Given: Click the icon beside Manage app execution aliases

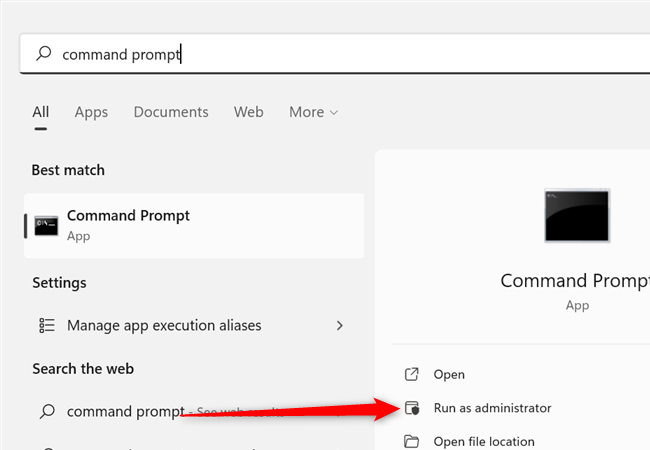Looking at the screenshot, I should [x=46, y=325].
